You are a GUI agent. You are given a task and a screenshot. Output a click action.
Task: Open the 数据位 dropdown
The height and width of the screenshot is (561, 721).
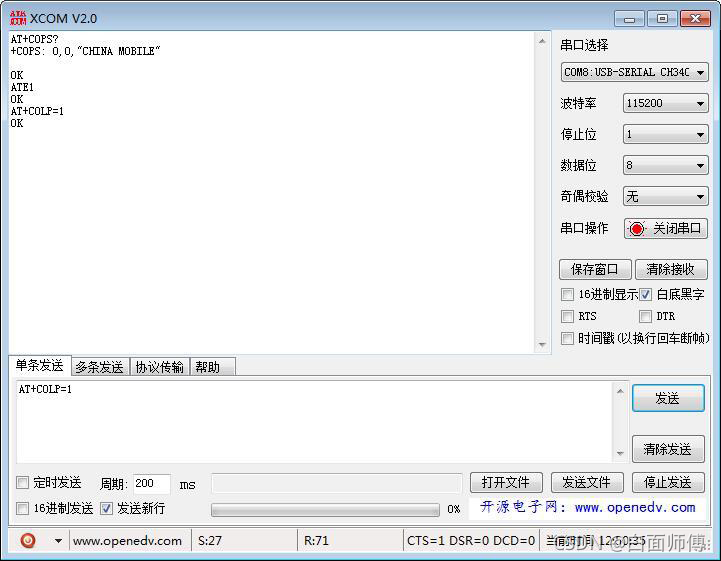point(665,165)
